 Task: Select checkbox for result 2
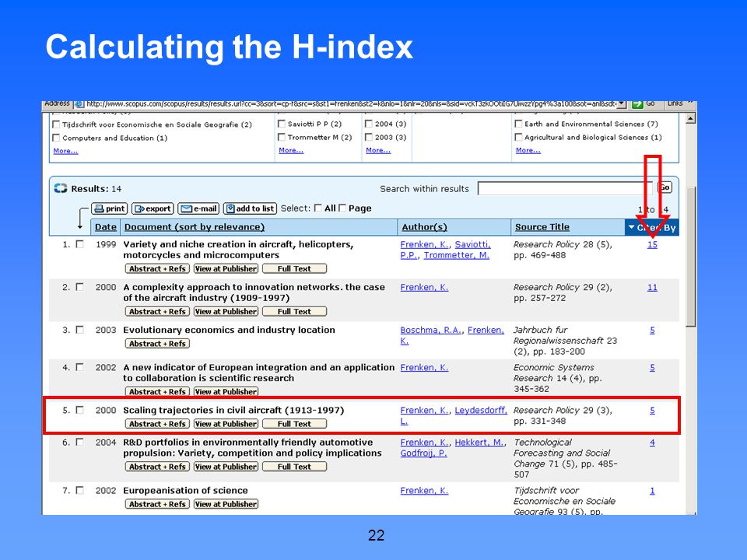coord(80,287)
